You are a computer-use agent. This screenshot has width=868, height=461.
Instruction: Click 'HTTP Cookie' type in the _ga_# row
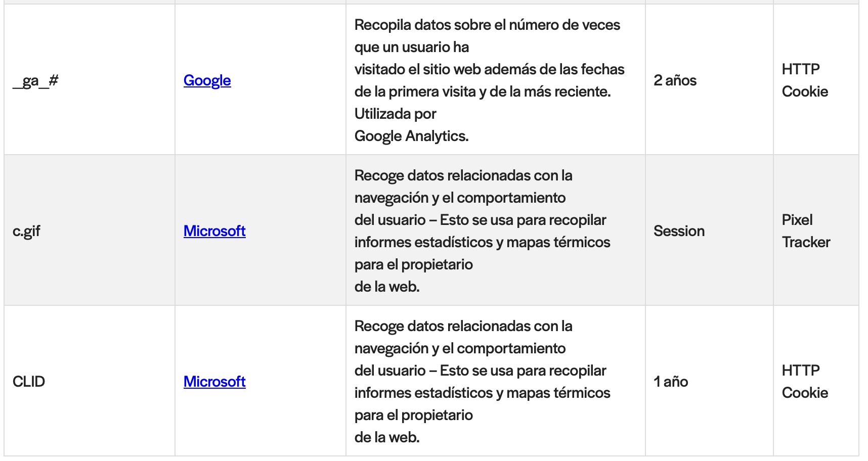click(805, 80)
